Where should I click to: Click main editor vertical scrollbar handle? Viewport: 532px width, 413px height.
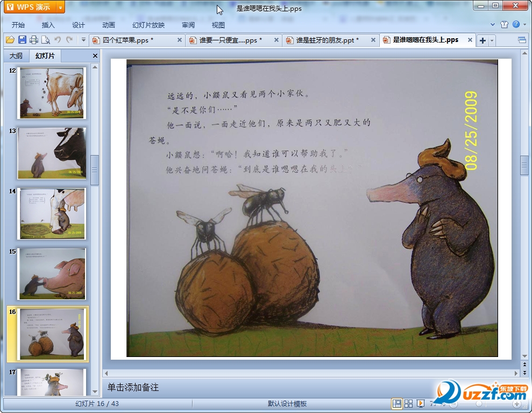coord(524,165)
